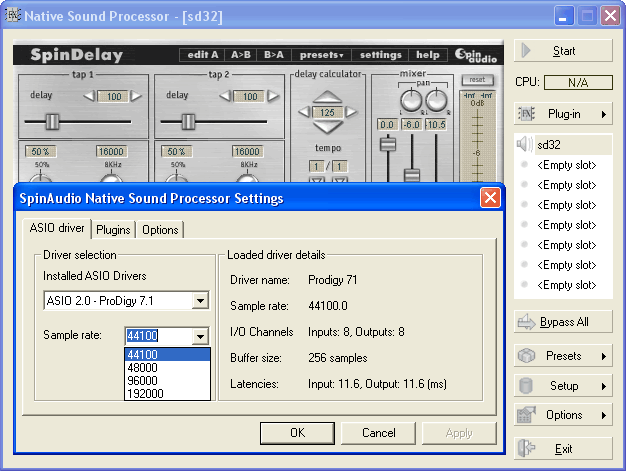Select the first Empty slot entry
The image size is (626, 471).
coord(567,165)
